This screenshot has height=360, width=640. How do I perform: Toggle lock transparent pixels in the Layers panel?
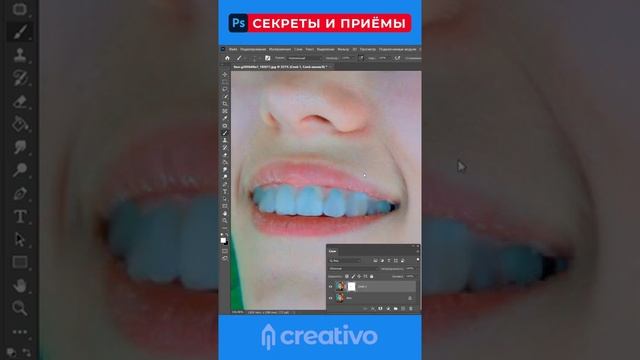347,276
